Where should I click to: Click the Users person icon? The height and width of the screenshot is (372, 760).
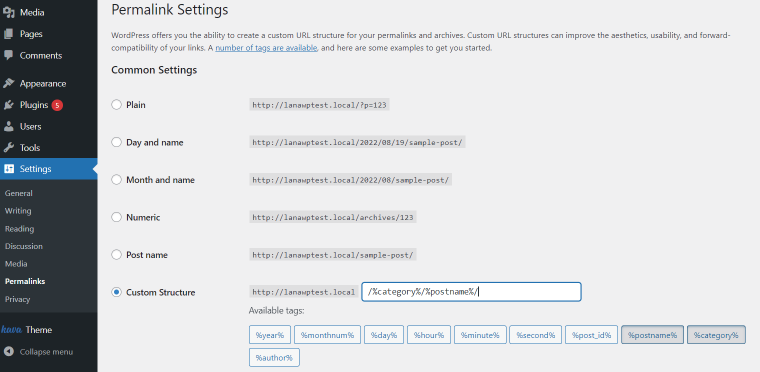tap(9, 126)
